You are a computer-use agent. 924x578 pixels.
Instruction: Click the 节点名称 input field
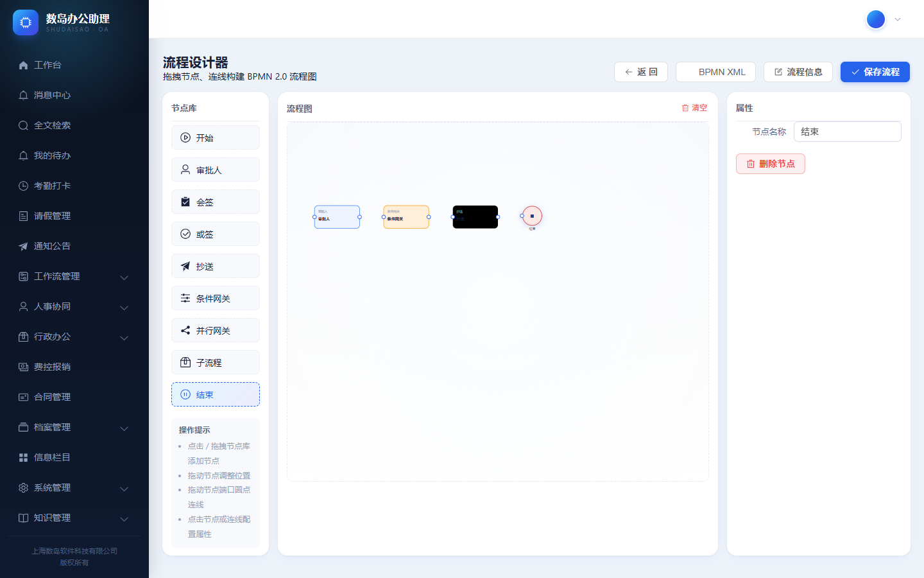click(x=848, y=132)
